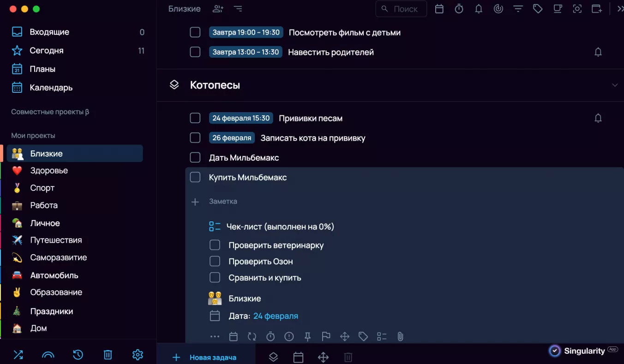Check 'Проверить ветеринарку' checklist item
624x364 pixels.
click(215, 245)
